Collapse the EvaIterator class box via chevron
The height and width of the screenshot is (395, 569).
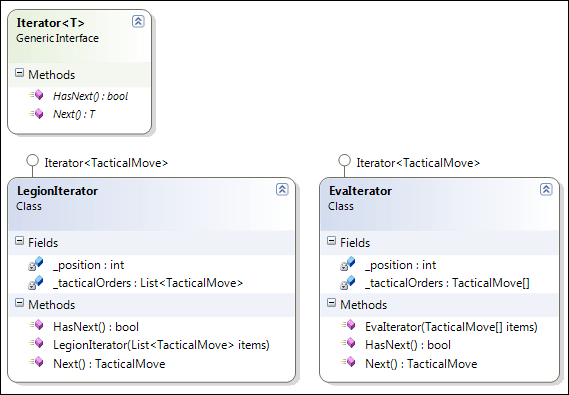(546, 189)
